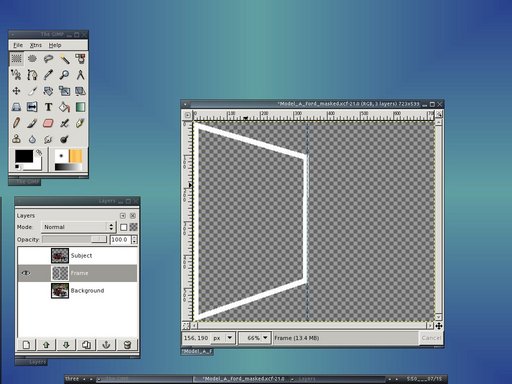Image resolution: width=512 pixels, height=384 pixels.
Task: Lower the selected layer
Action: 66,345
